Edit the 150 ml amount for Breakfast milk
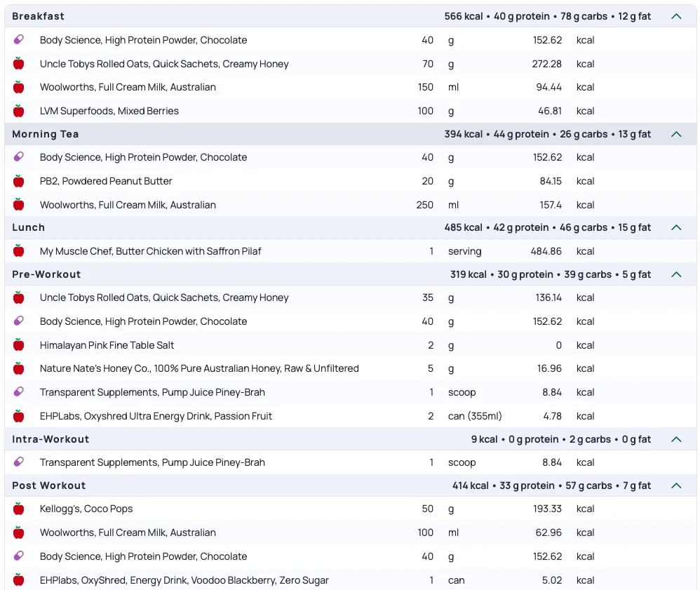 click(x=425, y=87)
